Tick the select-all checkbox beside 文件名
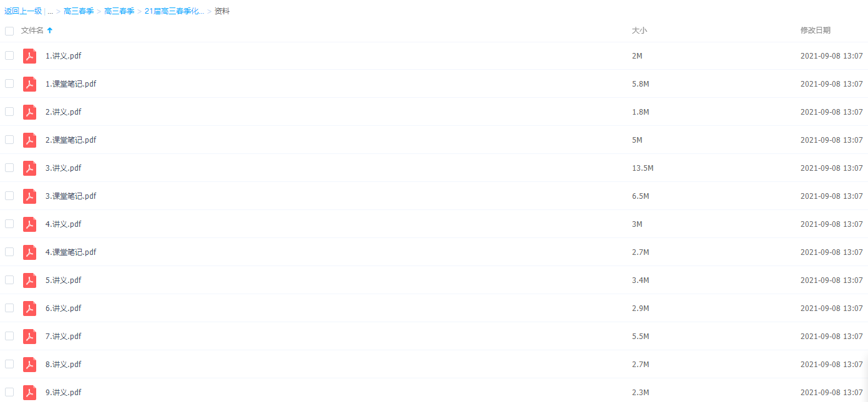868x402 pixels. pos(9,31)
